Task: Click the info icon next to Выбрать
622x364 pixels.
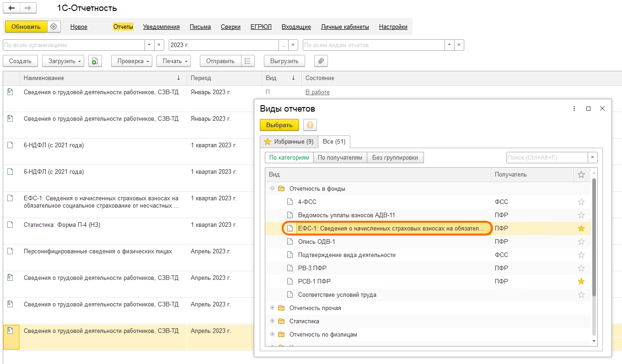Action: (x=310, y=125)
